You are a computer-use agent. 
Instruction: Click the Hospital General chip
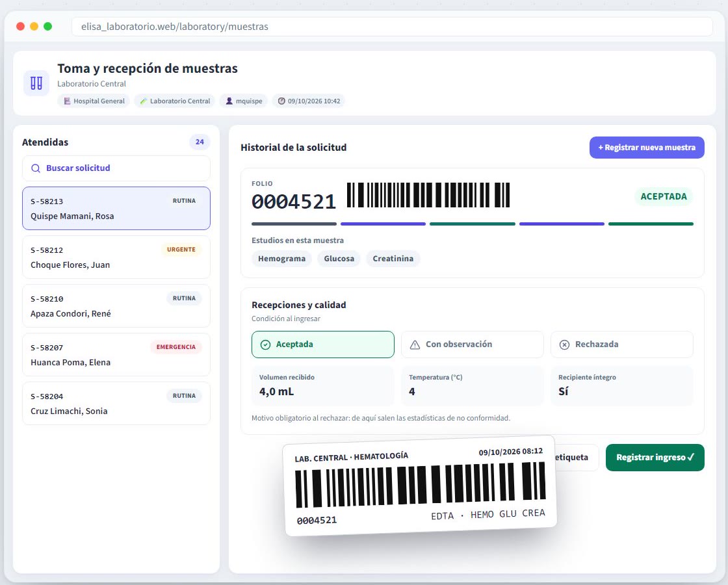tap(94, 101)
